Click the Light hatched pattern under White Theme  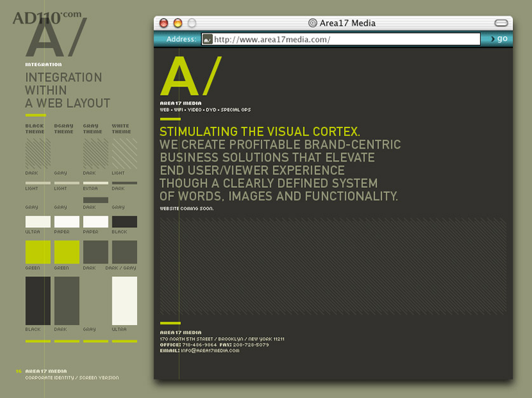(x=124, y=154)
